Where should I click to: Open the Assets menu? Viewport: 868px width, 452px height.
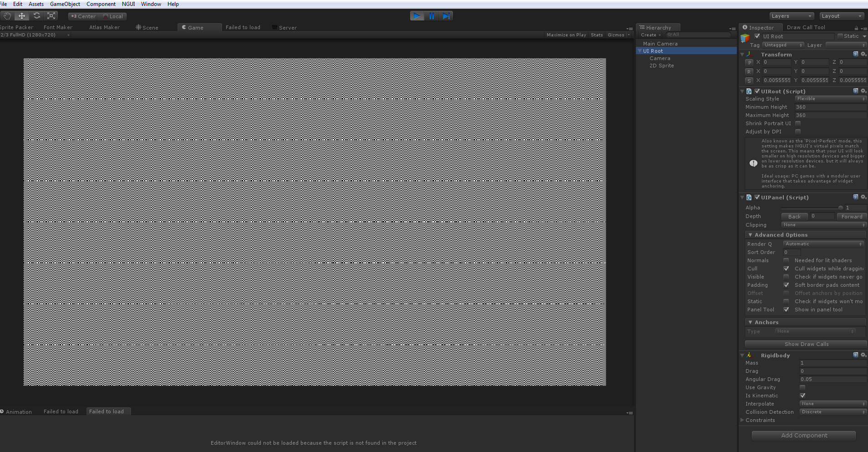[36, 4]
